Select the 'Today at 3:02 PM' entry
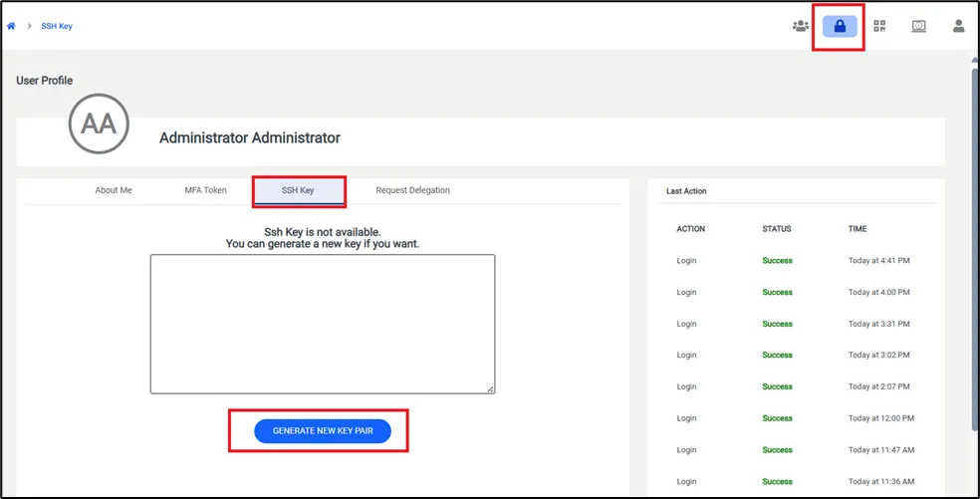 point(878,355)
